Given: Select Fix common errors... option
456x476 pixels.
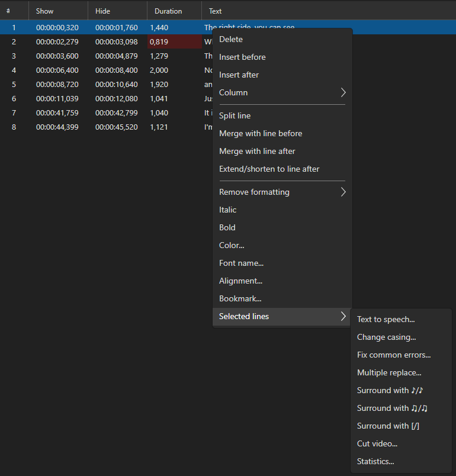Looking at the screenshot, I should pos(394,355).
